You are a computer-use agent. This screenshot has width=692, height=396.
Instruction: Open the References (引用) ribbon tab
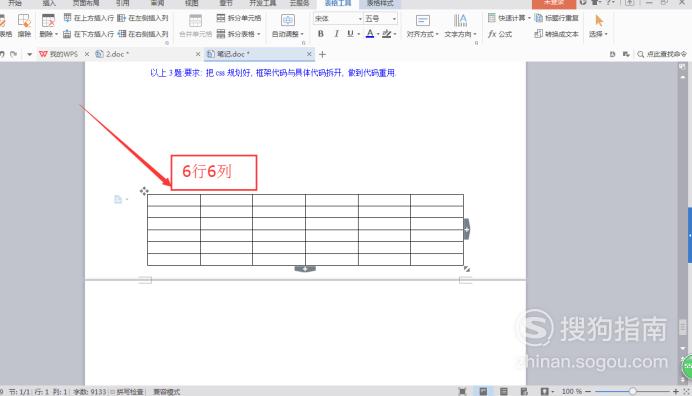tap(122, 4)
